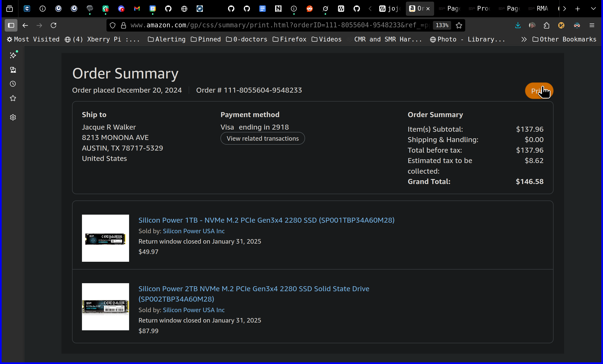The image size is (603, 364).
Task: Show more bookmarks overflow chevron
Action: coord(524,39)
